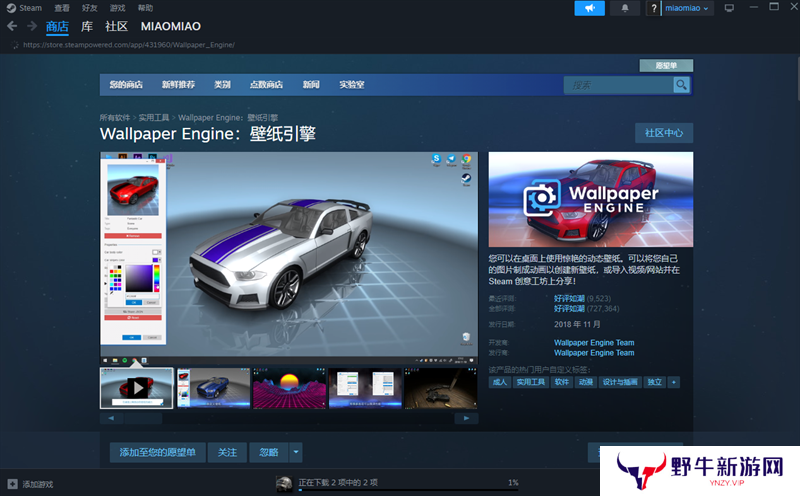
Task: Click the 成人 tag
Action: click(499, 382)
